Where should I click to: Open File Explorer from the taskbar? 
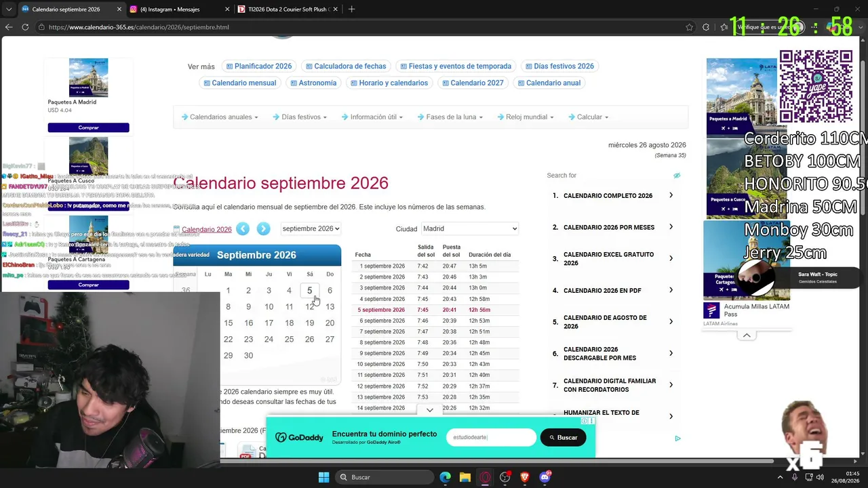click(x=465, y=477)
